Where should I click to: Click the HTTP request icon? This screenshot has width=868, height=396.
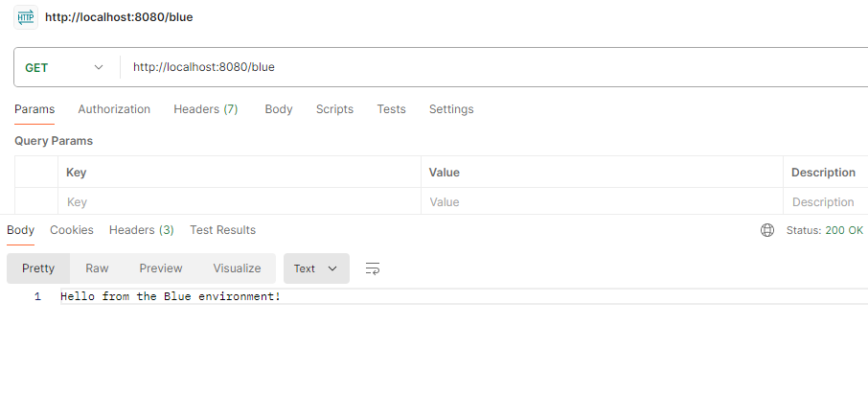pyautogui.click(x=26, y=17)
